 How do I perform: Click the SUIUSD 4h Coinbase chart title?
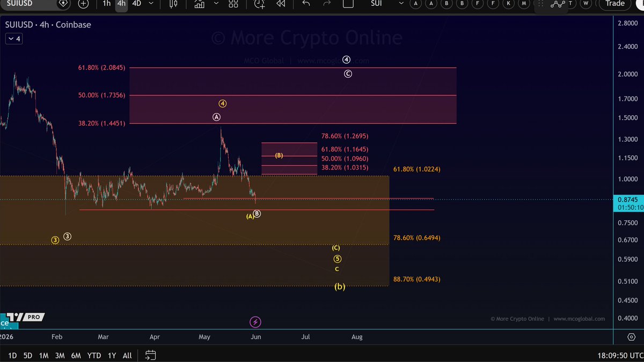[x=48, y=25]
